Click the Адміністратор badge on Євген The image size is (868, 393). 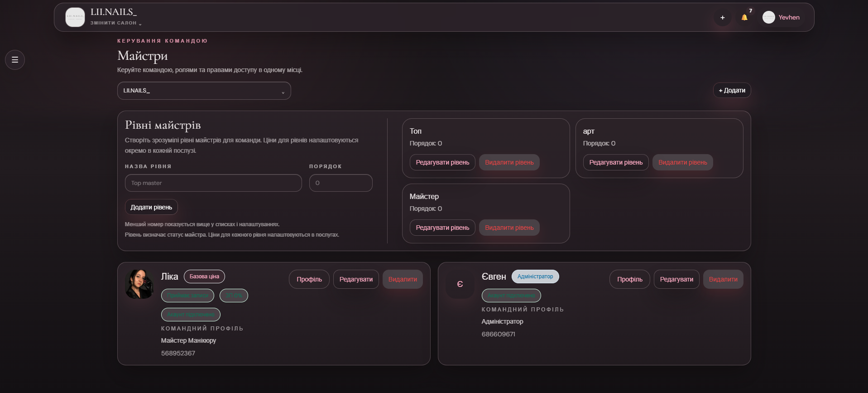[x=535, y=277]
